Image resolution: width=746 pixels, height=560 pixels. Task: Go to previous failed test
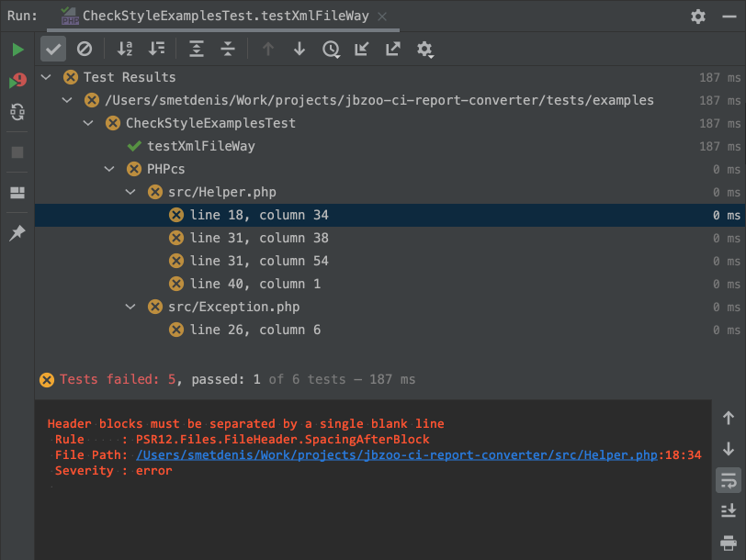[268, 49]
